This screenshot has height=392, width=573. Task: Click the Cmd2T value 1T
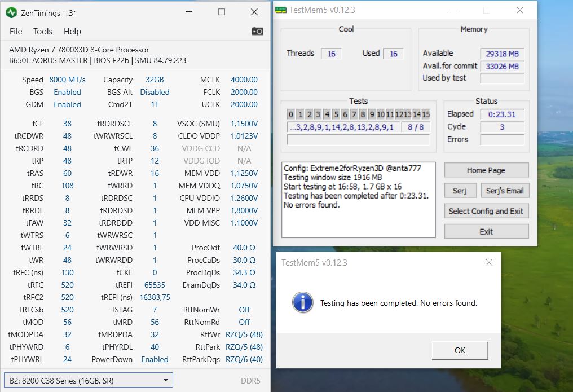point(155,104)
